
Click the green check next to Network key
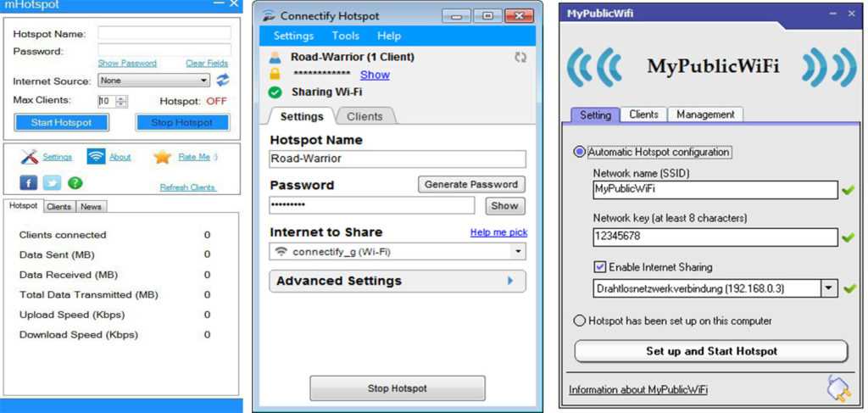click(848, 238)
